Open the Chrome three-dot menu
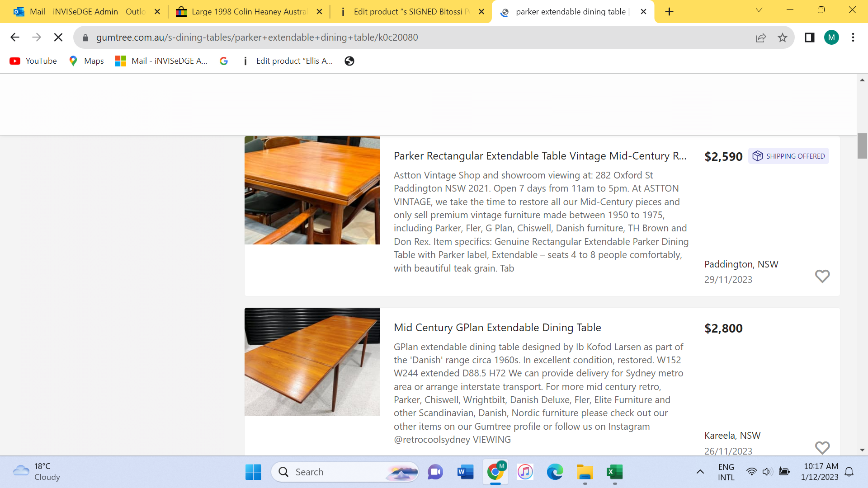Image resolution: width=868 pixels, height=488 pixels. tap(853, 38)
